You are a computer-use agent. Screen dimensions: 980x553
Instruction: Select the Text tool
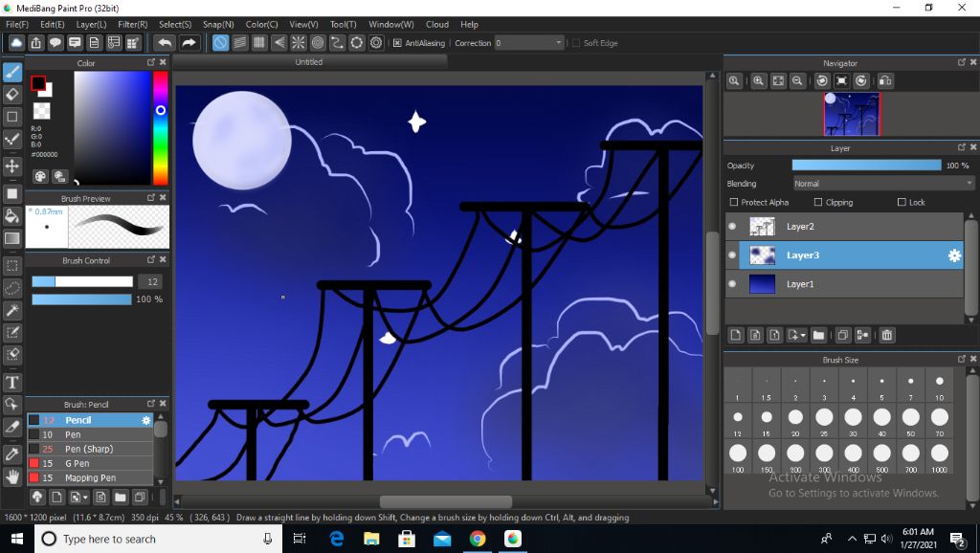[x=12, y=383]
